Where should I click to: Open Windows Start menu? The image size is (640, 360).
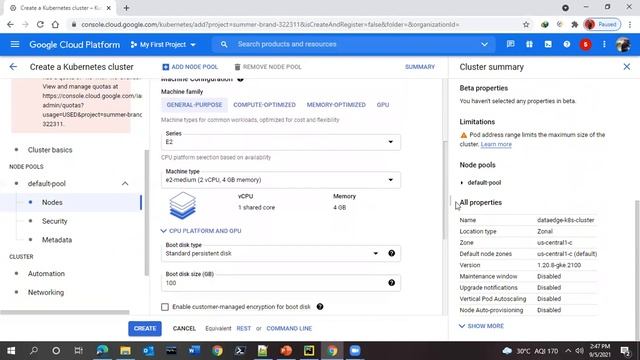[11, 351]
